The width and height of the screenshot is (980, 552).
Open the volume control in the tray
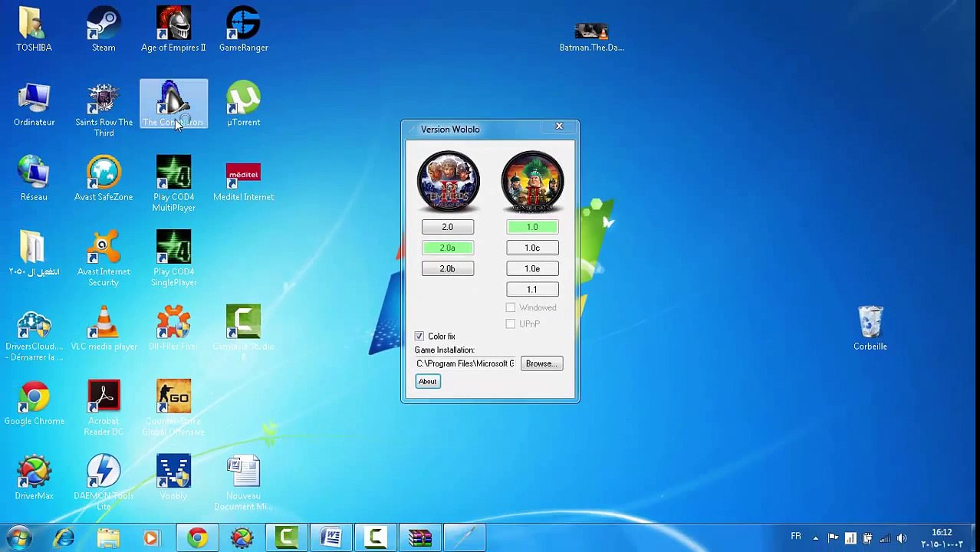[x=902, y=538]
